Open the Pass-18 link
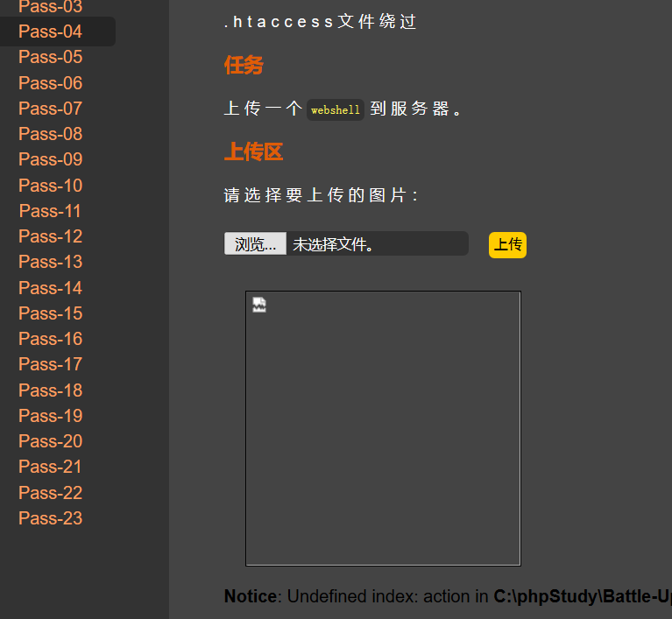Screen dimensions: 672x619 tap(50, 390)
